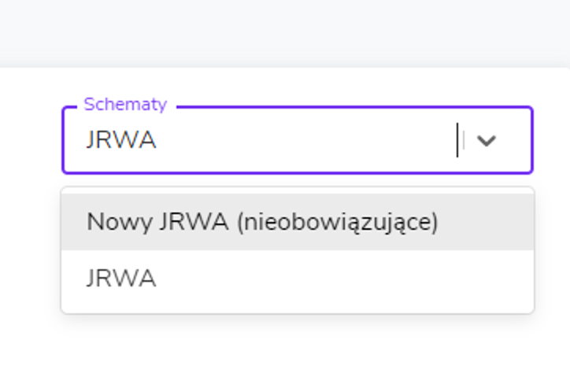Click the "Schematy" field label
Screen dimensions: 570x392
click(125, 105)
